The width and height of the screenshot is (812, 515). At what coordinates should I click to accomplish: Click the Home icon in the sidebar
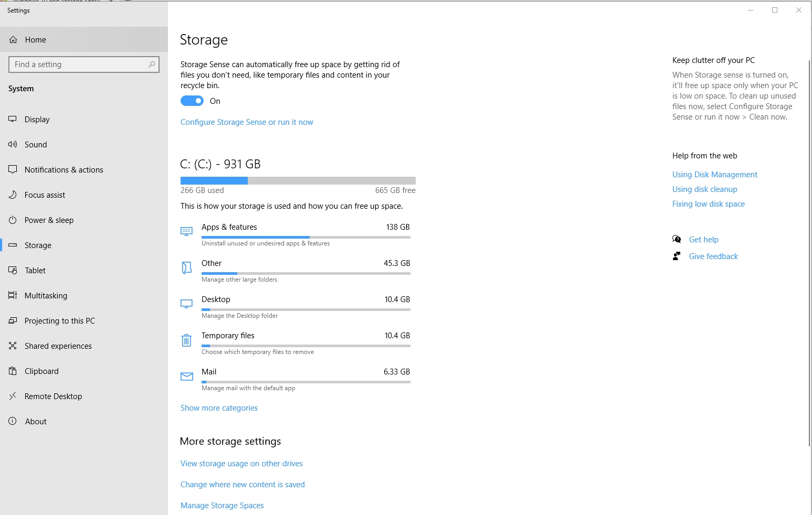[13, 39]
